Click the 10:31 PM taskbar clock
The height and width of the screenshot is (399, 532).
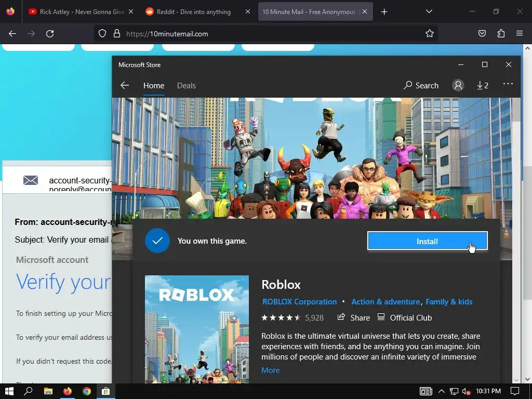click(x=488, y=391)
